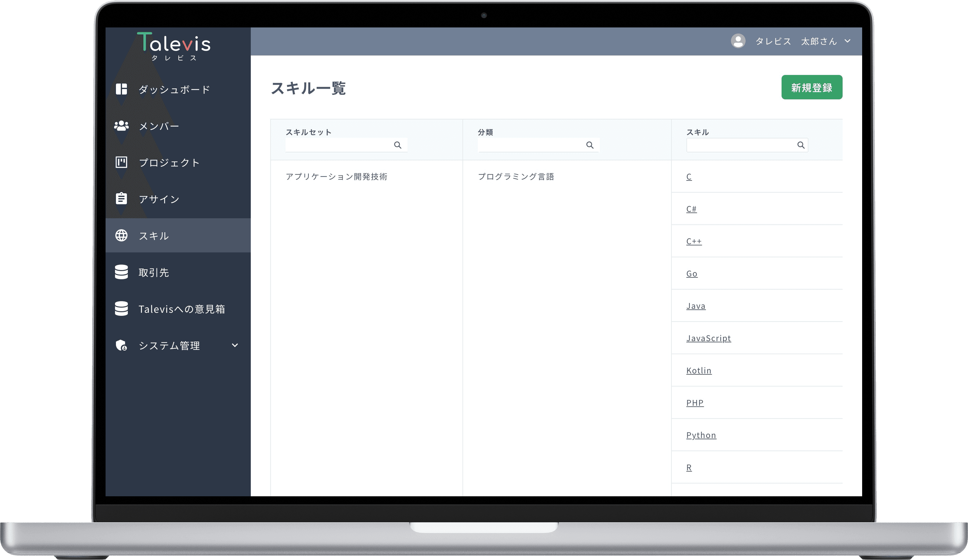Open システム管理 in the sidebar
Viewport: 968px width, 560px height.
pos(178,345)
